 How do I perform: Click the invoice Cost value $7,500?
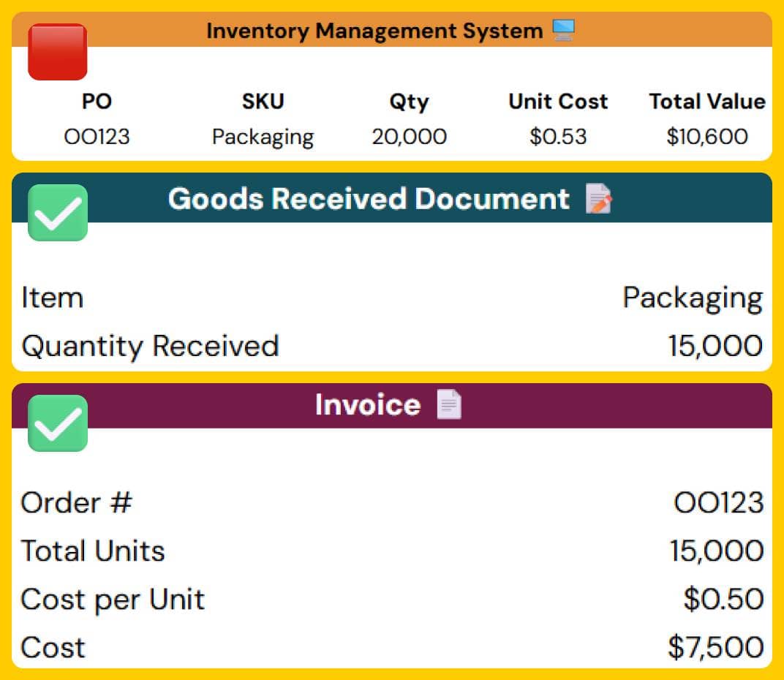(x=715, y=647)
